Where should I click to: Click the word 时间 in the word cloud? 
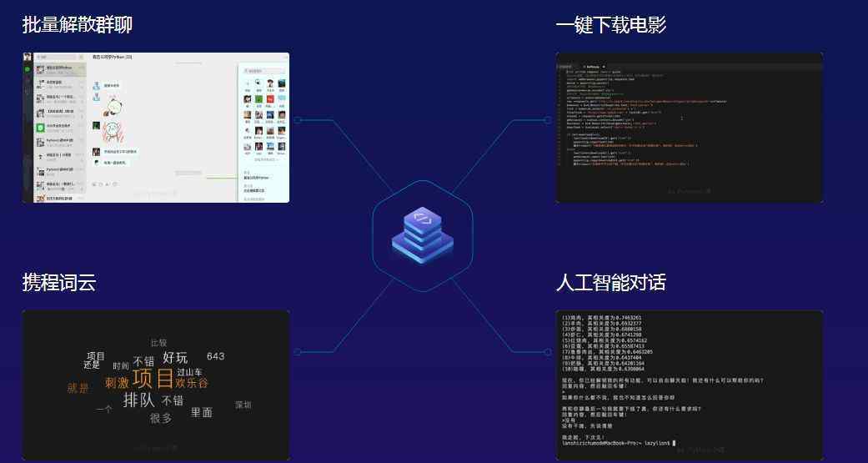coord(121,366)
